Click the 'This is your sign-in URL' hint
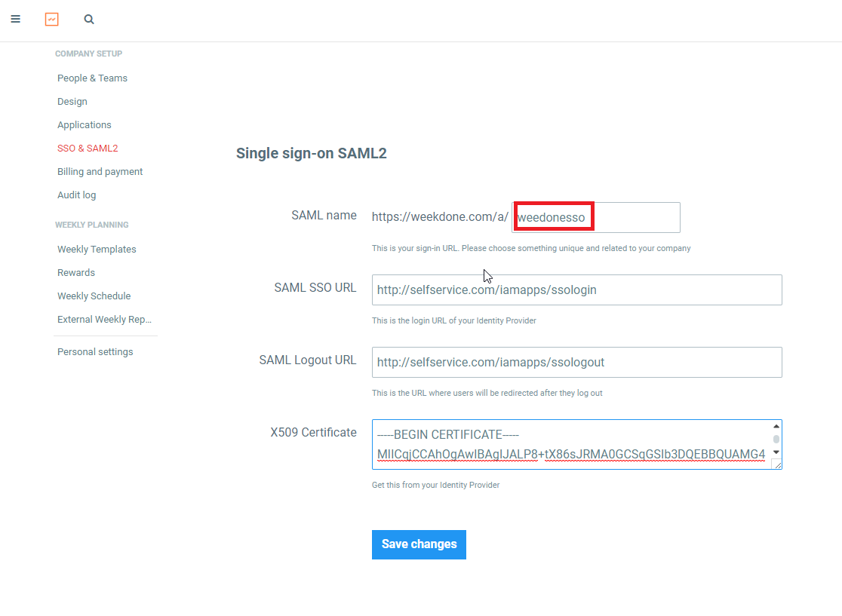Viewport: 842px width, 616px height. click(x=531, y=248)
